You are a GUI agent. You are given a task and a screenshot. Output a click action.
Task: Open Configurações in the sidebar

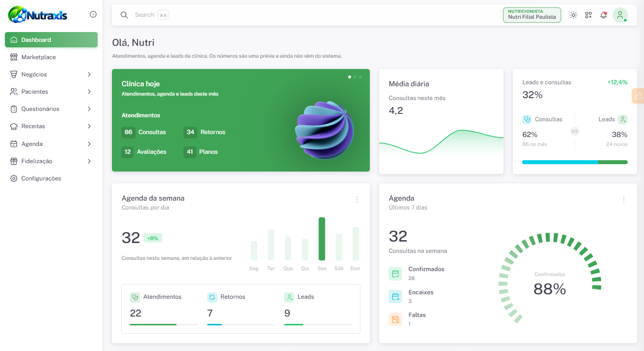[51, 178]
